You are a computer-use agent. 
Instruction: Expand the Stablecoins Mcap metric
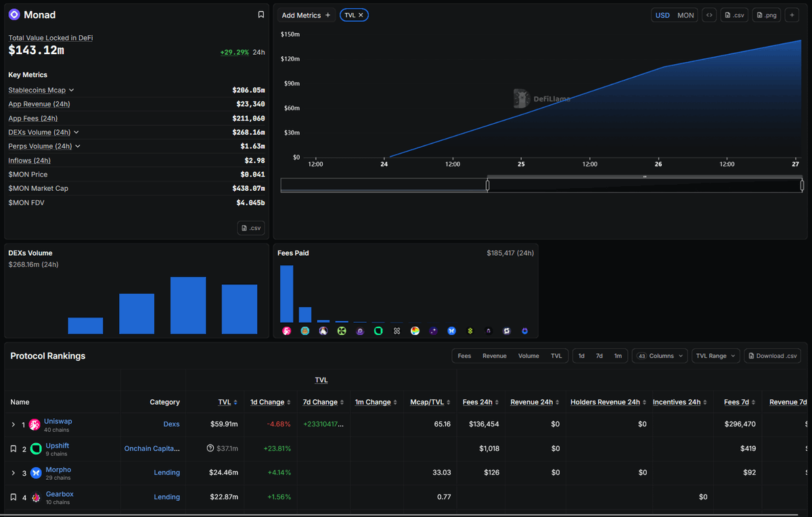point(41,90)
